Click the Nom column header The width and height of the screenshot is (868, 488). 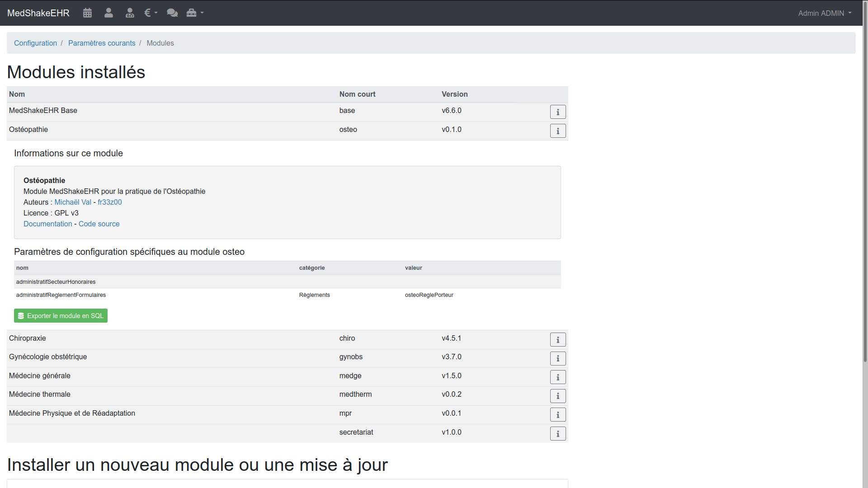point(17,94)
